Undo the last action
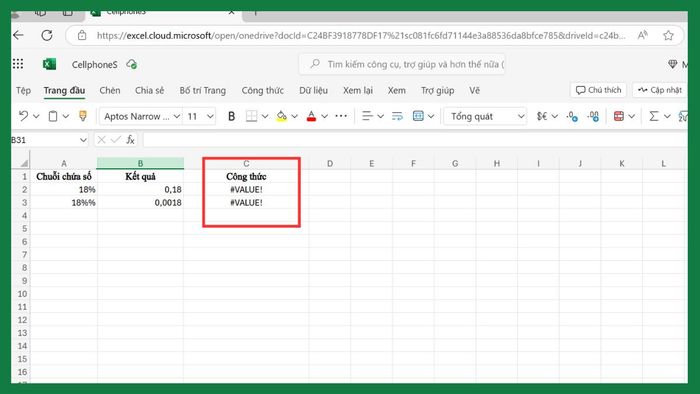This screenshot has height=394, width=700. pos(23,116)
